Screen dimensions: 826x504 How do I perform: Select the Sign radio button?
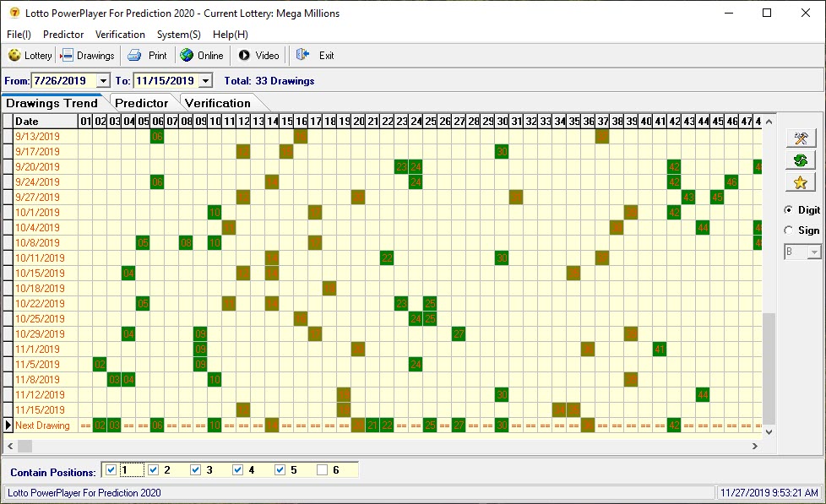(x=788, y=230)
